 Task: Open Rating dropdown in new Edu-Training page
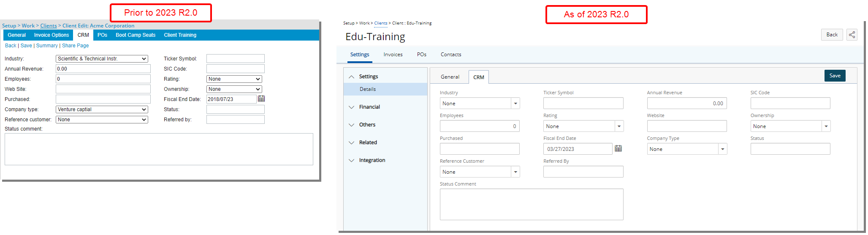pyautogui.click(x=583, y=126)
